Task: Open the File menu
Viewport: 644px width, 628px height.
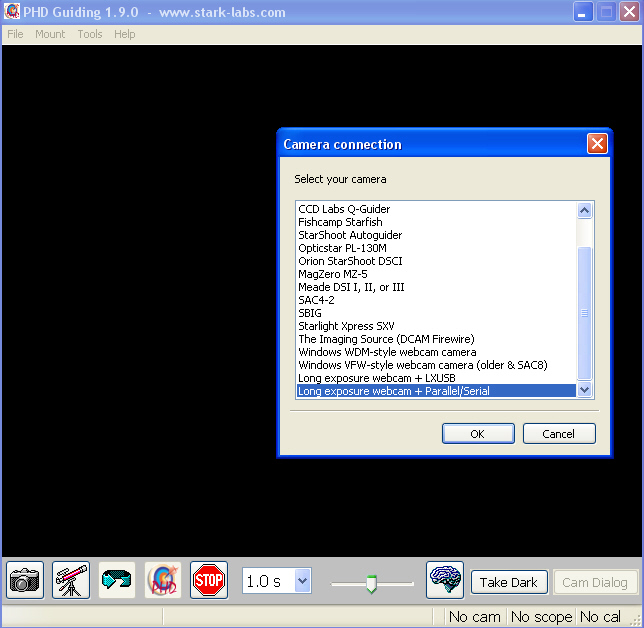Action: click(x=15, y=34)
